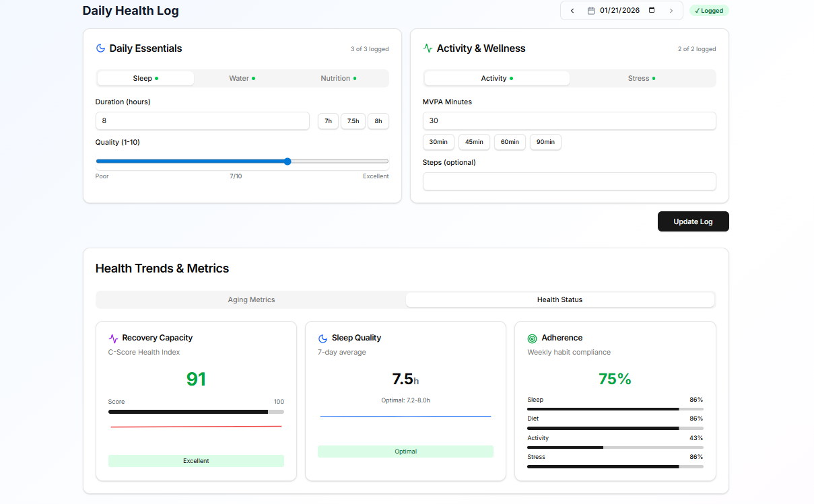Click the Daily Health Log heading

(x=131, y=11)
